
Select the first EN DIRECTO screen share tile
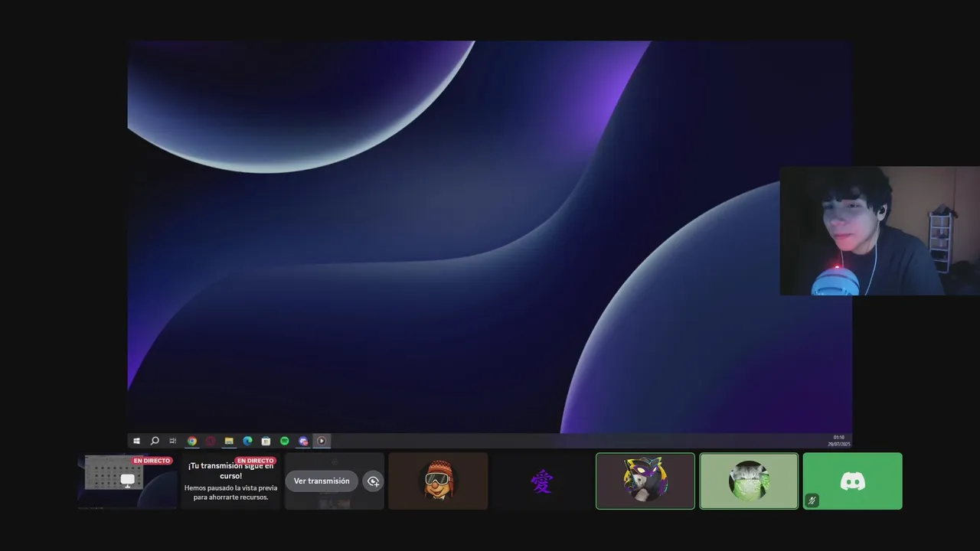tap(127, 481)
